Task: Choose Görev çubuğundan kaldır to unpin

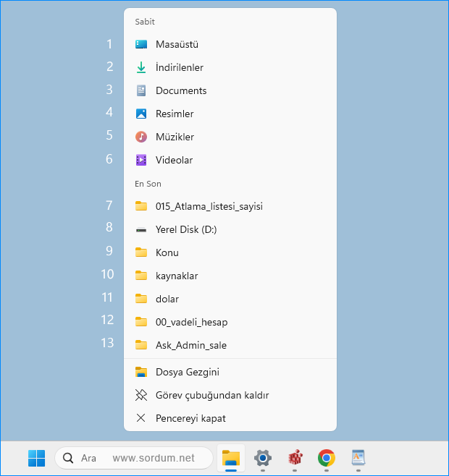Action: pyautogui.click(x=230, y=395)
